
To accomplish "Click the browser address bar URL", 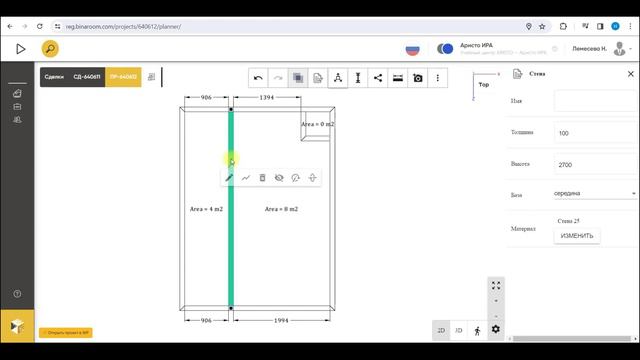I will (123, 27).
